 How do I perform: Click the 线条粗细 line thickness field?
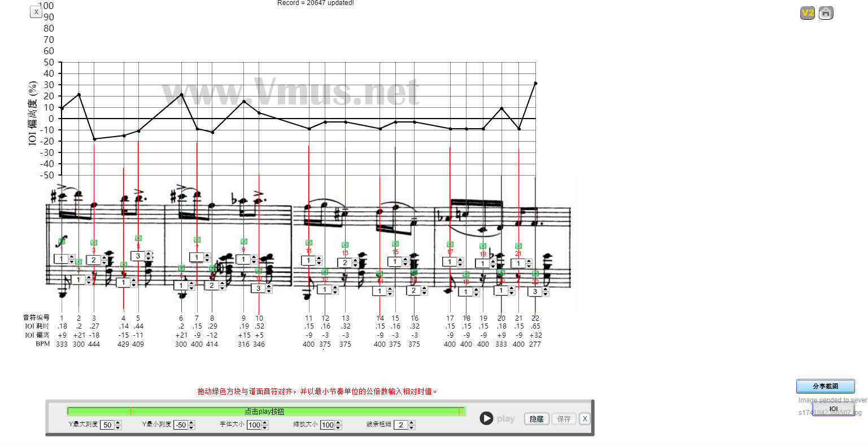[x=400, y=425]
